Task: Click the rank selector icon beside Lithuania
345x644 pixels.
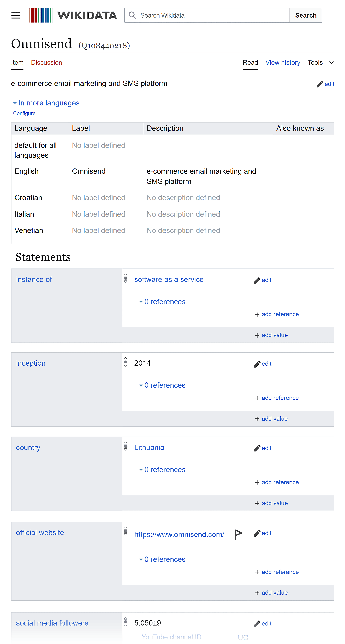Action: point(126,447)
